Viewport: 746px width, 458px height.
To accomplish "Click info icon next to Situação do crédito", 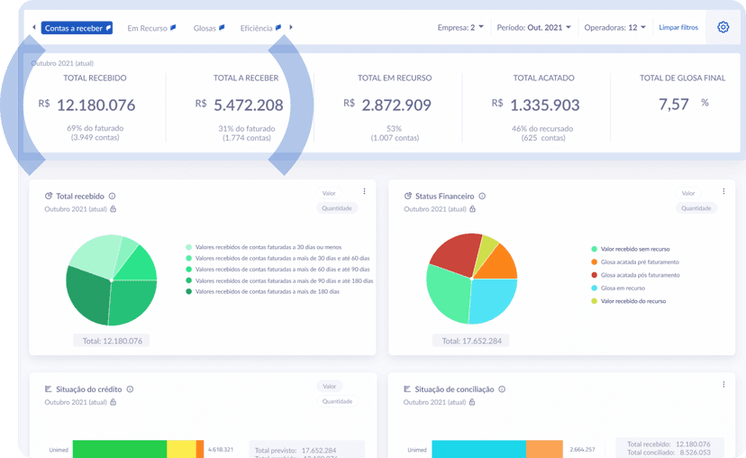I will (x=130, y=389).
